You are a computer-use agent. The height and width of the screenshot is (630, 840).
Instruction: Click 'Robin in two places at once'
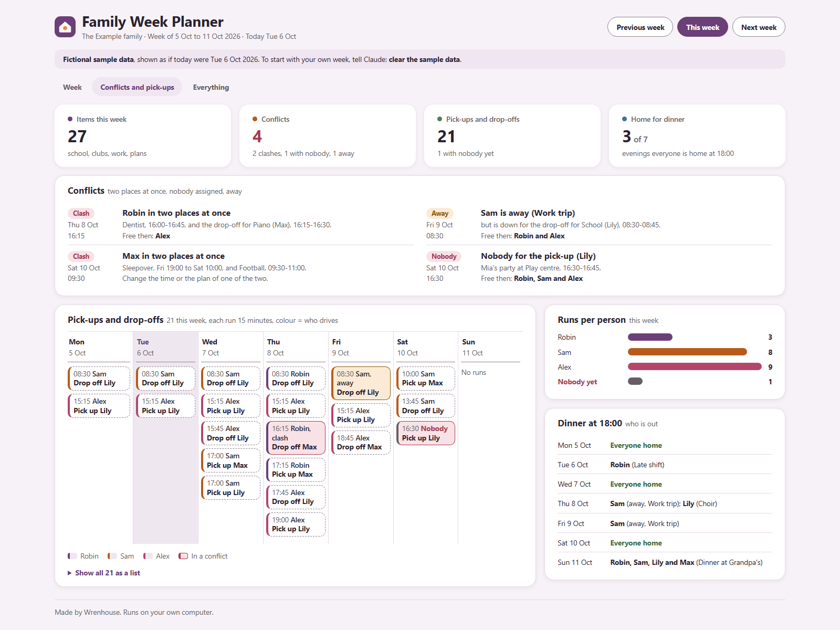click(176, 213)
